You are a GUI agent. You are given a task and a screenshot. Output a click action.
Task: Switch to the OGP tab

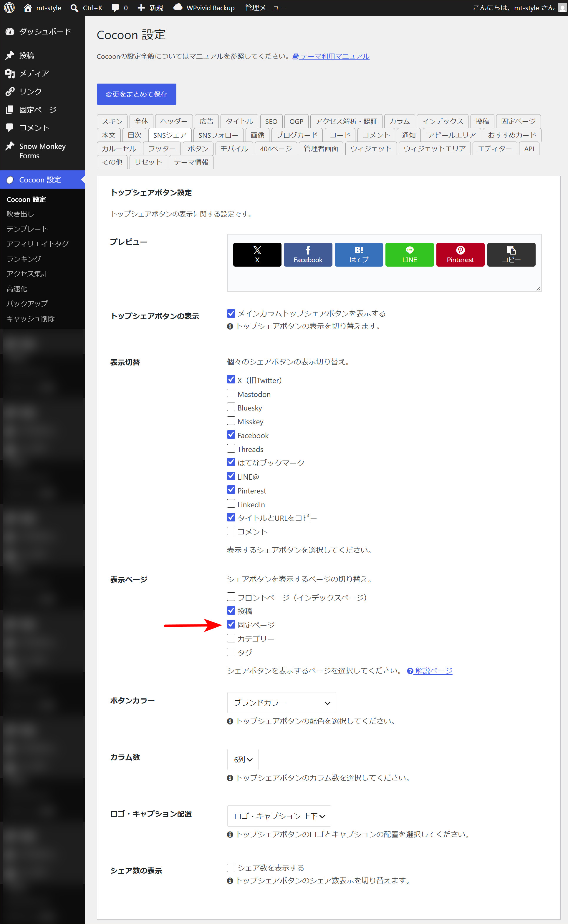[x=297, y=121]
